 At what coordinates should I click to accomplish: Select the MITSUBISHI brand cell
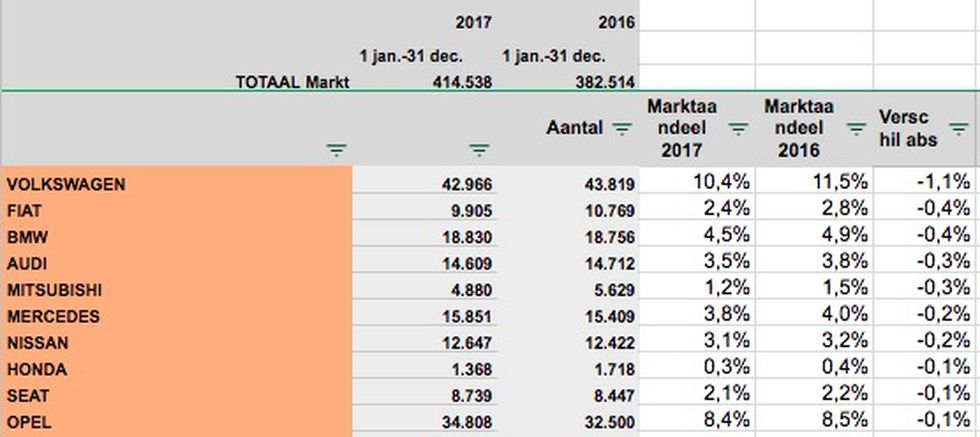[x=177, y=290]
